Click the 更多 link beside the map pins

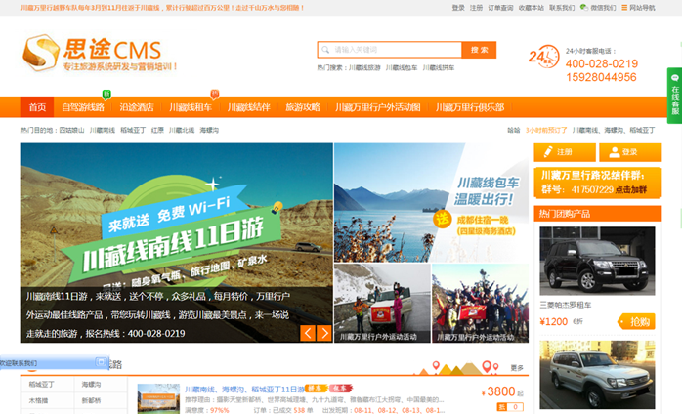517,368
